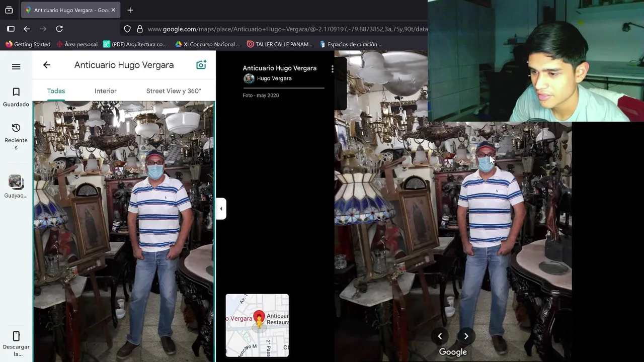644x362 pixels.
Task: Add a photo with camera plus icon
Action: click(x=201, y=65)
